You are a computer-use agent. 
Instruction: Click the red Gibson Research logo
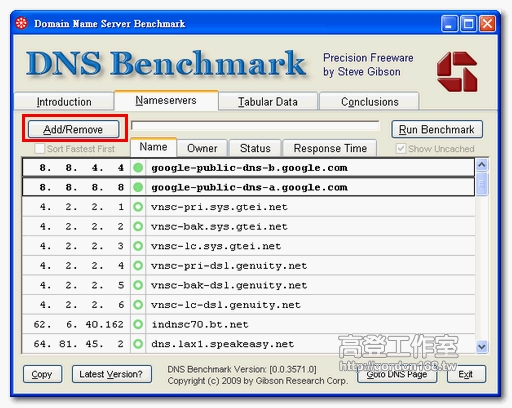pos(457,71)
